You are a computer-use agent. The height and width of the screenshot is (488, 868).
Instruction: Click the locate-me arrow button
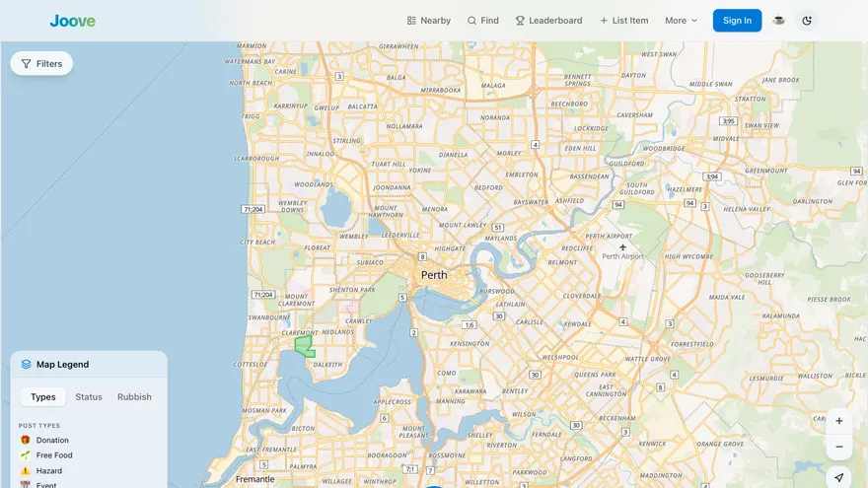(838, 477)
